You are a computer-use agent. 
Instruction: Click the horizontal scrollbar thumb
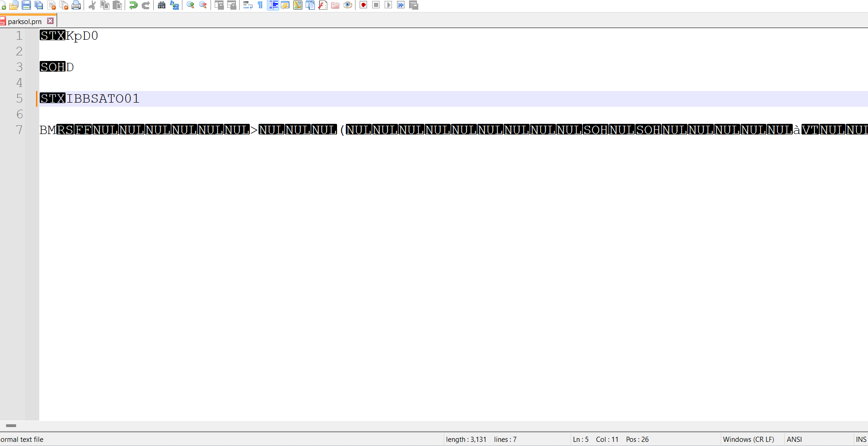pos(11,426)
